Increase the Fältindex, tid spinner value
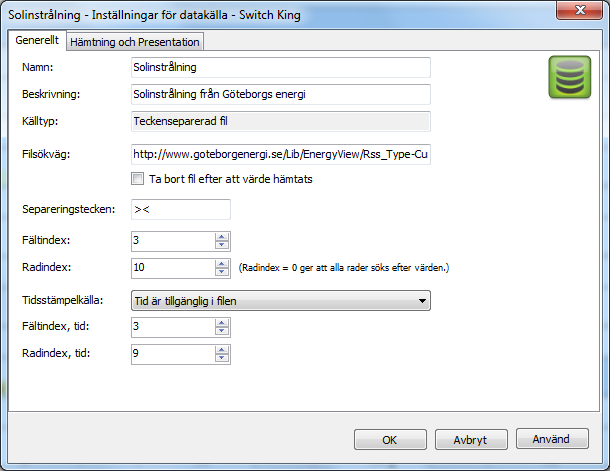 pos(221,323)
